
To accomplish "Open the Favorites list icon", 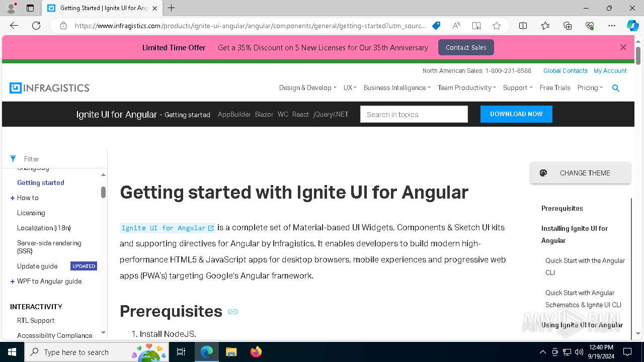I will 545,26.
